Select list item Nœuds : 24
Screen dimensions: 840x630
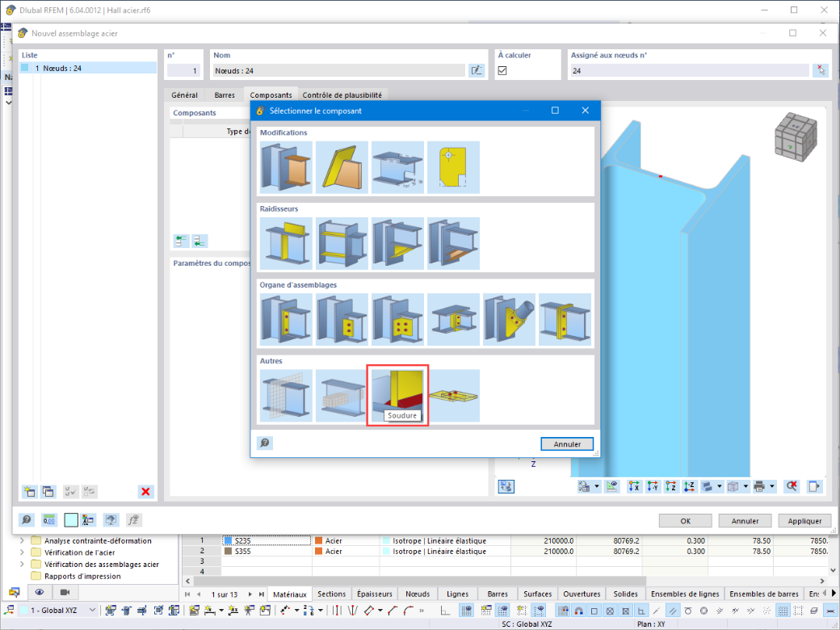[88, 68]
